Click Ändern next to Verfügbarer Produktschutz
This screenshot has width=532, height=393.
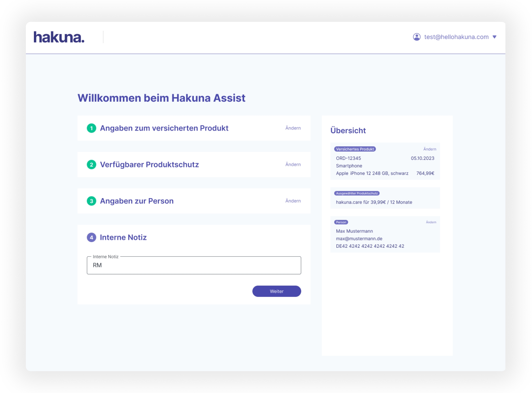pyautogui.click(x=293, y=165)
